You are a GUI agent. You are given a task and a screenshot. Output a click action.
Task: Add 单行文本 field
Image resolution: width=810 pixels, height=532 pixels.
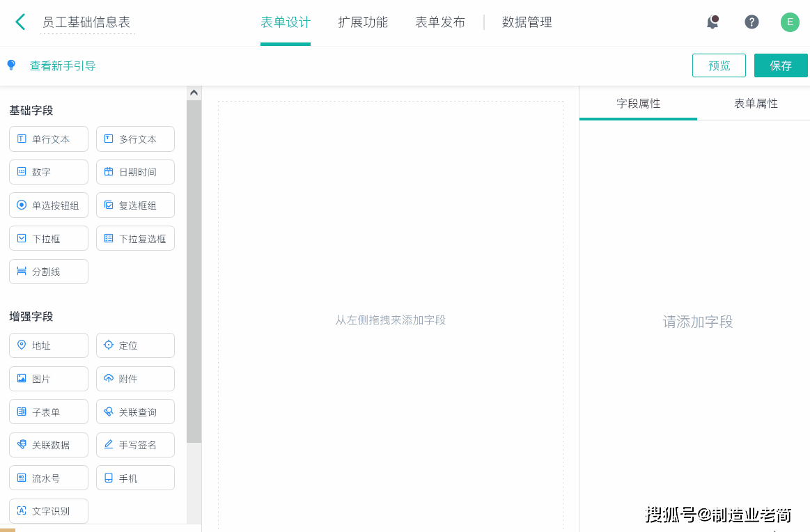coord(49,139)
